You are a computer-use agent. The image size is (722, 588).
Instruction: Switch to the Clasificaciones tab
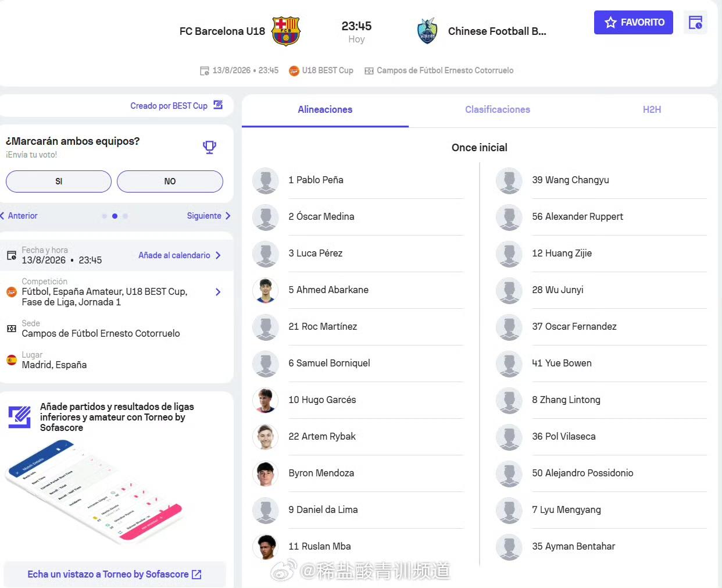(498, 109)
